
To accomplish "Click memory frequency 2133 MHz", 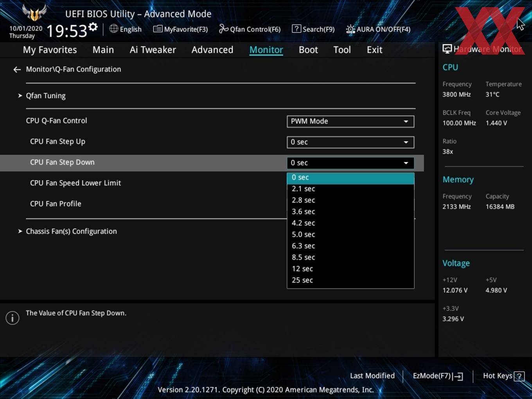I will (457, 207).
